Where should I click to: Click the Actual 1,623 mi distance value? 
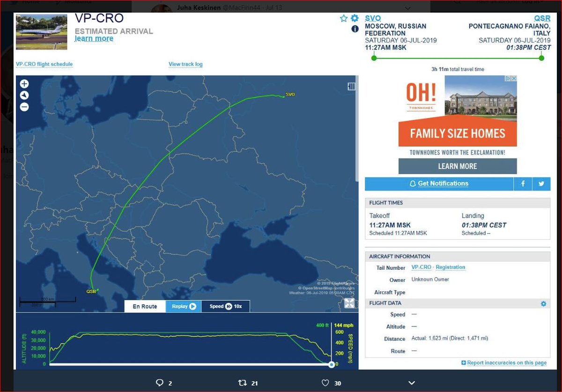click(450, 339)
